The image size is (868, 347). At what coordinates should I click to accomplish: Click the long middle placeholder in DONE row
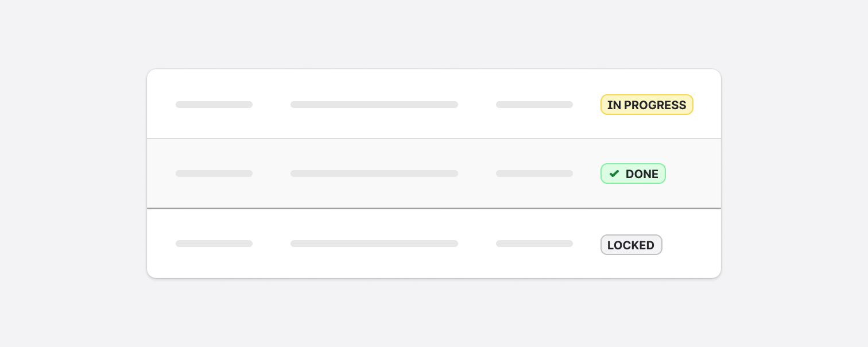coord(374,173)
